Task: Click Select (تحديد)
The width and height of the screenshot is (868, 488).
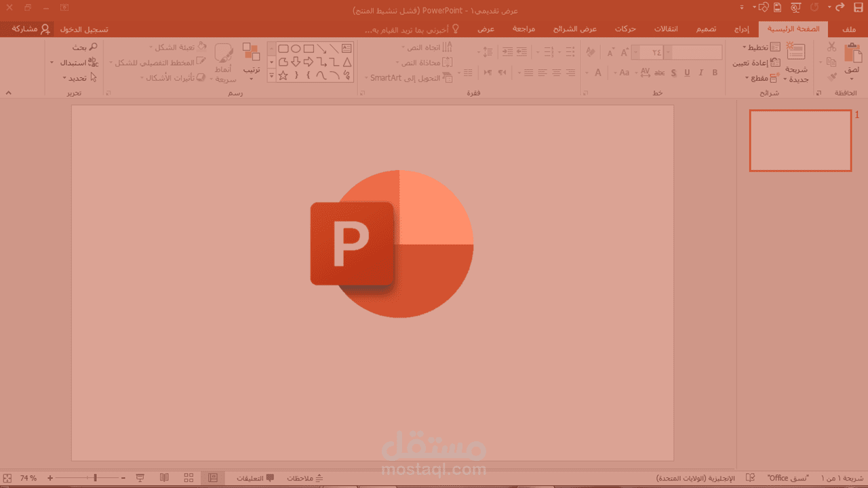Action: pyautogui.click(x=79, y=78)
